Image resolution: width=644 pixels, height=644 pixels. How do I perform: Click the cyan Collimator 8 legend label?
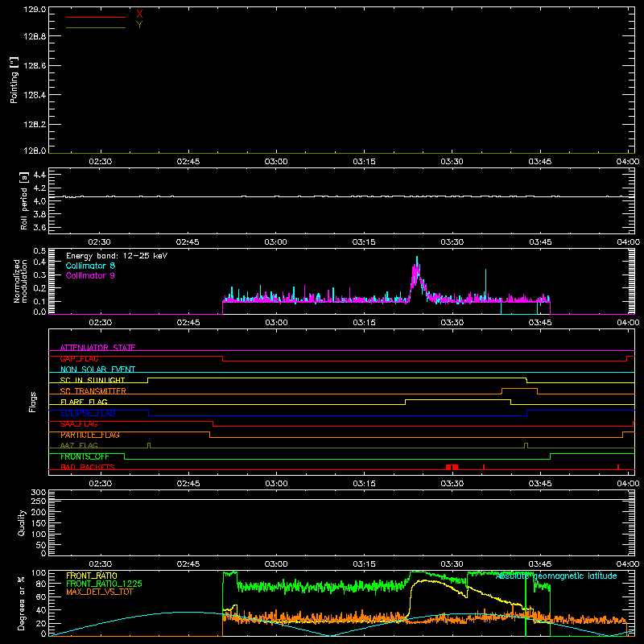(x=90, y=266)
